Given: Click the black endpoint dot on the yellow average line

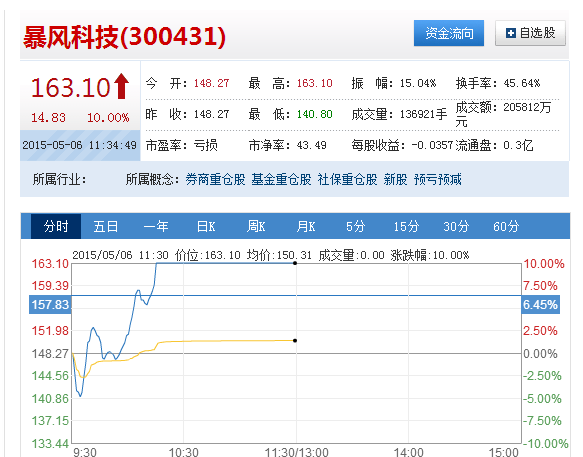Looking at the screenshot, I should [295, 341].
